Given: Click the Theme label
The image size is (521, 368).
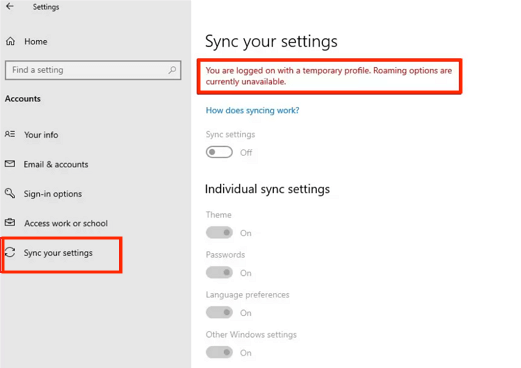Looking at the screenshot, I should (218, 215).
